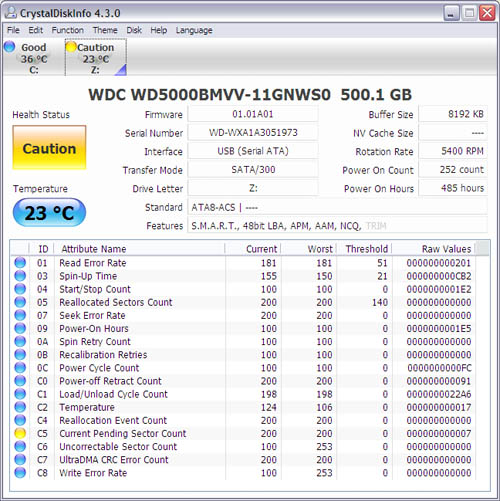Click the NV Cache Size empty value field
This screenshot has width=500, height=501.
[x=453, y=133]
